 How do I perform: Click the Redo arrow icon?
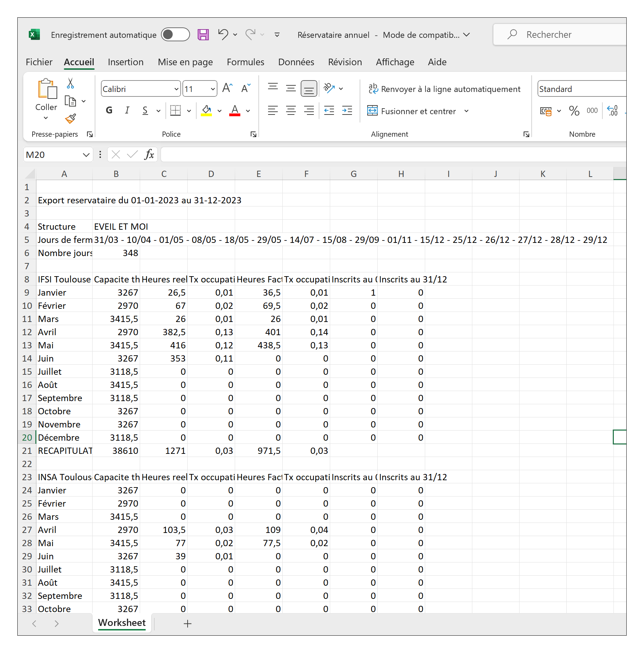(250, 35)
